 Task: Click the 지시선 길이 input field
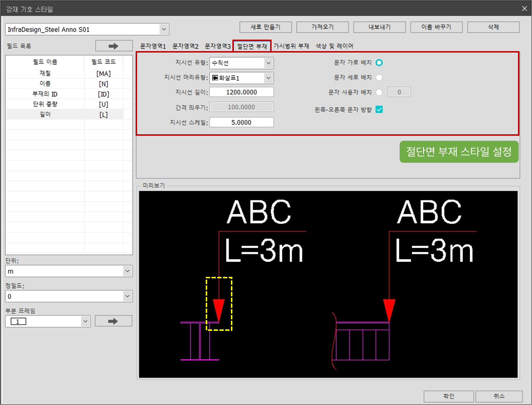pyautogui.click(x=242, y=92)
